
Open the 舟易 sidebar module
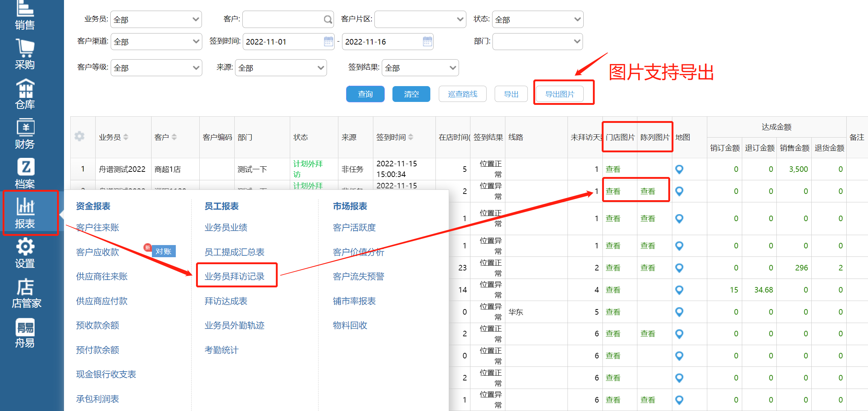[25, 333]
